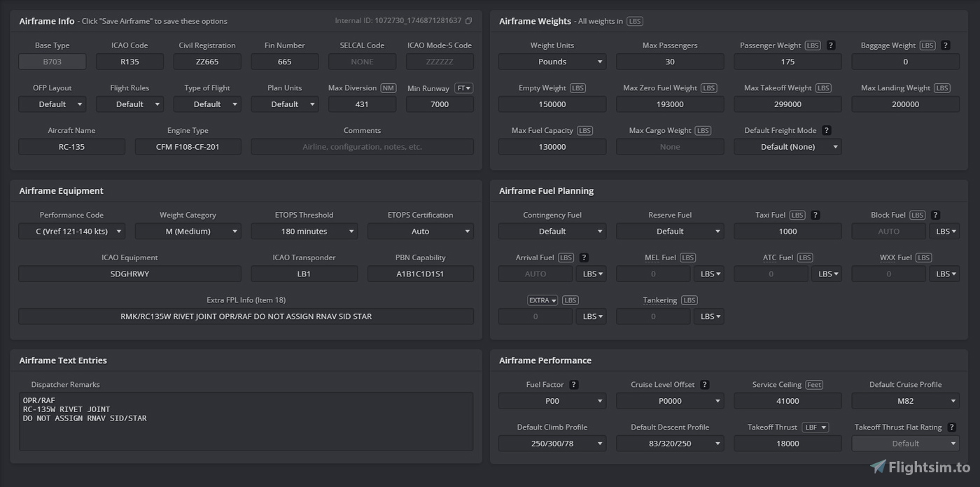Click the Tankering label
980x487 pixels.
click(660, 300)
